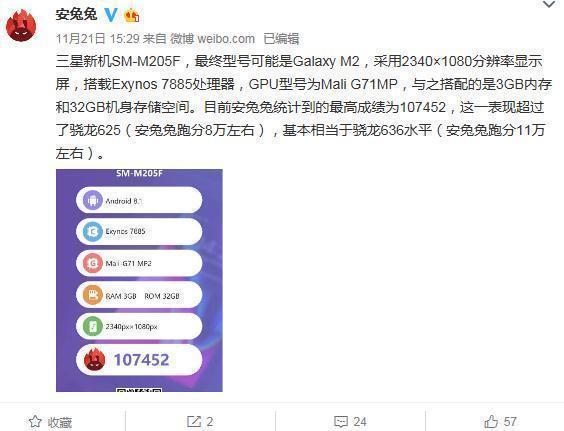
Task: Click the blue verified V badge
Action: (x=111, y=15)
